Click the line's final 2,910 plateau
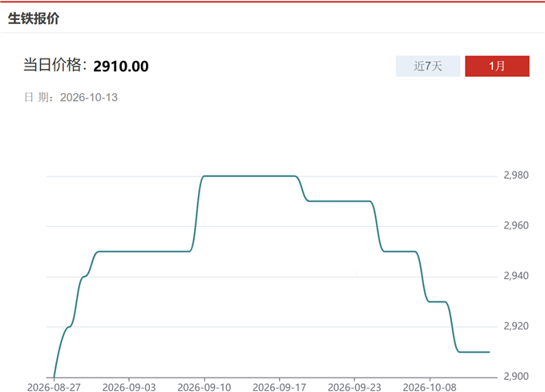 point(474,352)
